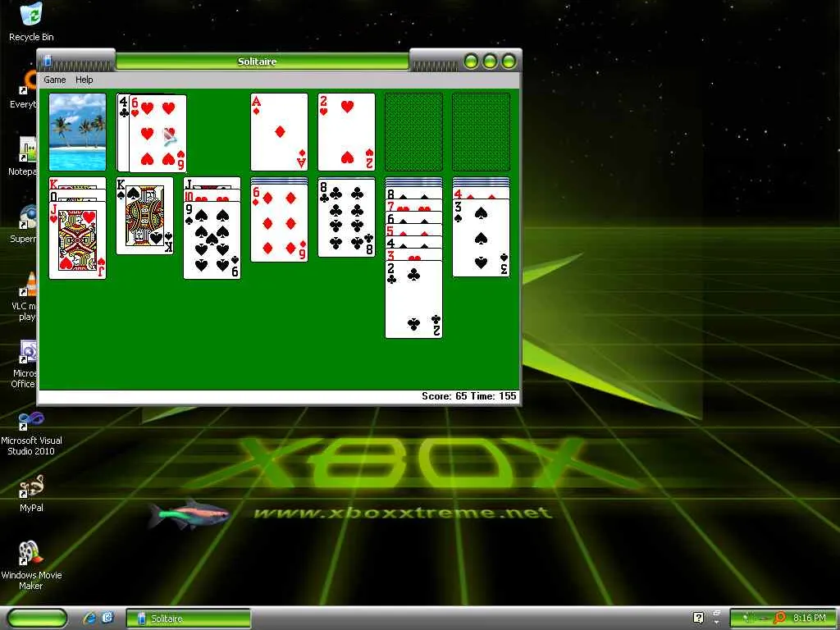Select the 10 of hearts in third column
Image resolution: width=840 pixels, height=630 pixels.
[212, 195]
